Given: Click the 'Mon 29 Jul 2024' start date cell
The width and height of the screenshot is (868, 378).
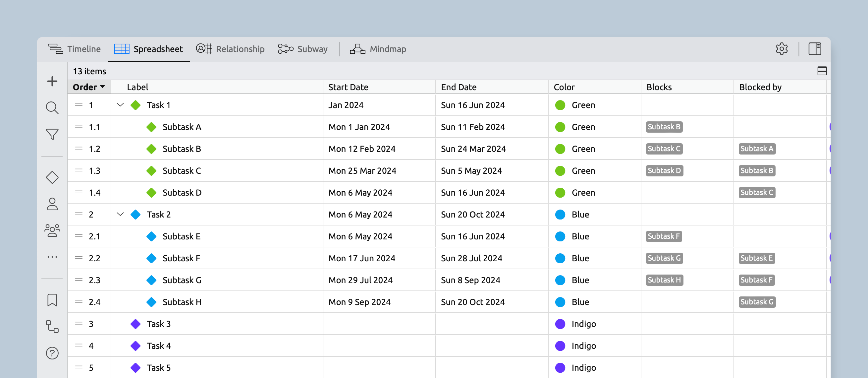Looking at the screenshot, I should (379, 280).
